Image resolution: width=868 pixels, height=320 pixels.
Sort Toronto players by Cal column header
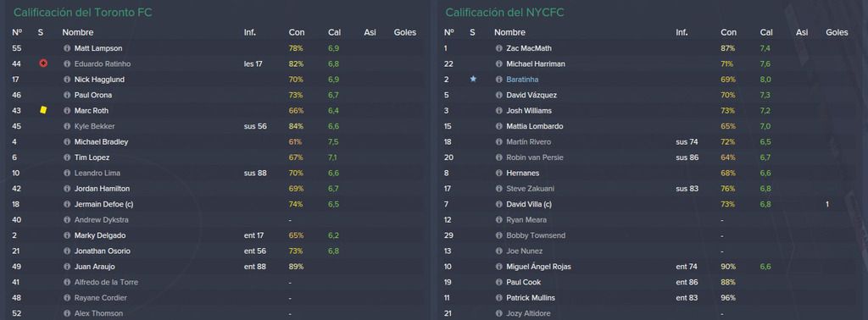pos(334,33)
